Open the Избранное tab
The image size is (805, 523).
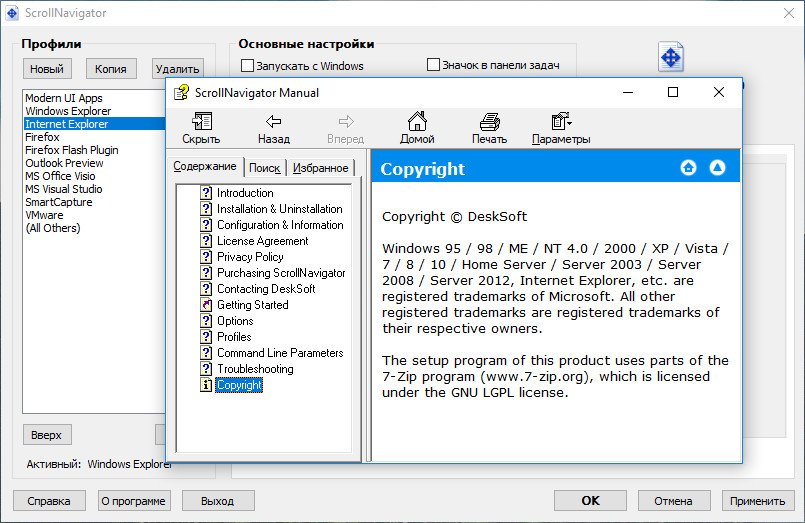click(320, 168)
